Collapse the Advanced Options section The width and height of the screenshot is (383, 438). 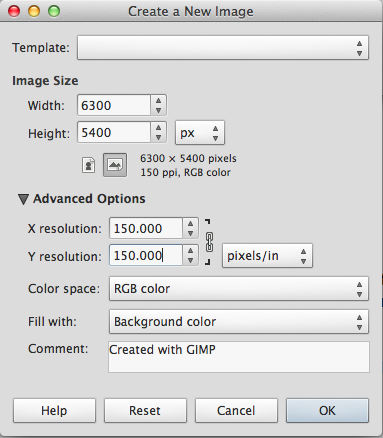click(23, 199)
